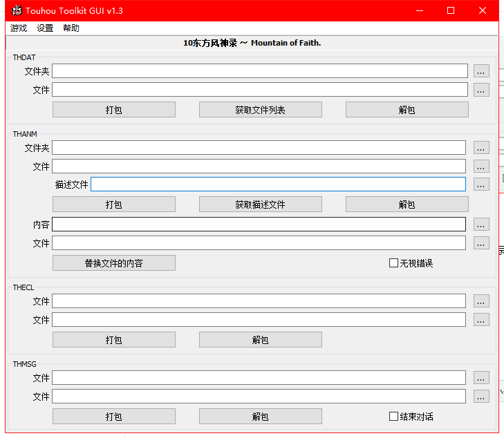Click 打包 in the THMSG section
The width and height of the screenshot is (504, 438).
pyautogui.click(x=114, y=417)
